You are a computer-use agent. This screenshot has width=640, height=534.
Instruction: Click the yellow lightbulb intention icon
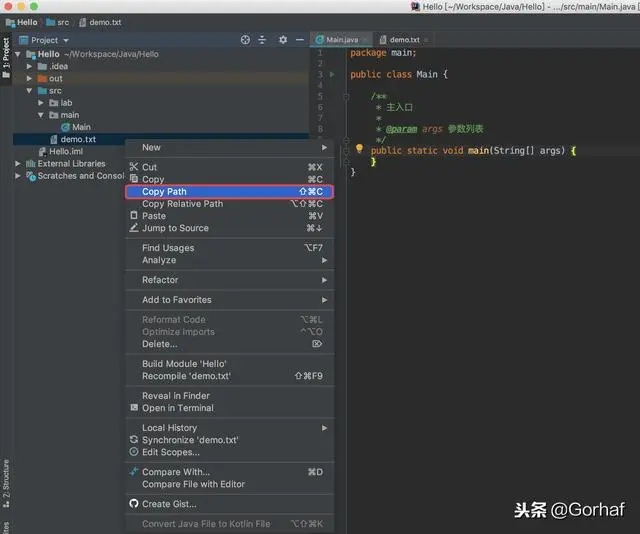(359, 149)
